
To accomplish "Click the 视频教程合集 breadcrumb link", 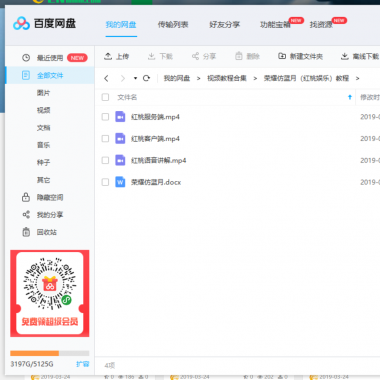I will [227, 78].
